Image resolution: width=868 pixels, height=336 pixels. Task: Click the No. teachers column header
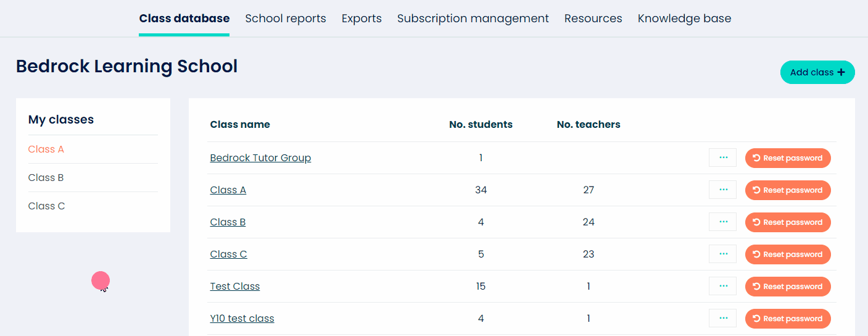click(x=589, y=125)
